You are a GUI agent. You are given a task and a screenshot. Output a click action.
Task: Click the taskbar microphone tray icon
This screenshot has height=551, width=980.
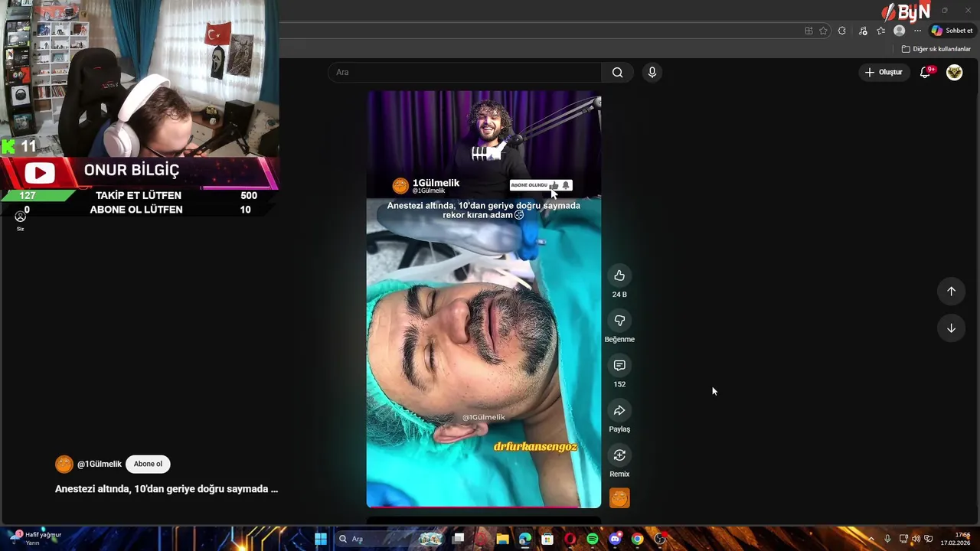click(x=887, y=539)
